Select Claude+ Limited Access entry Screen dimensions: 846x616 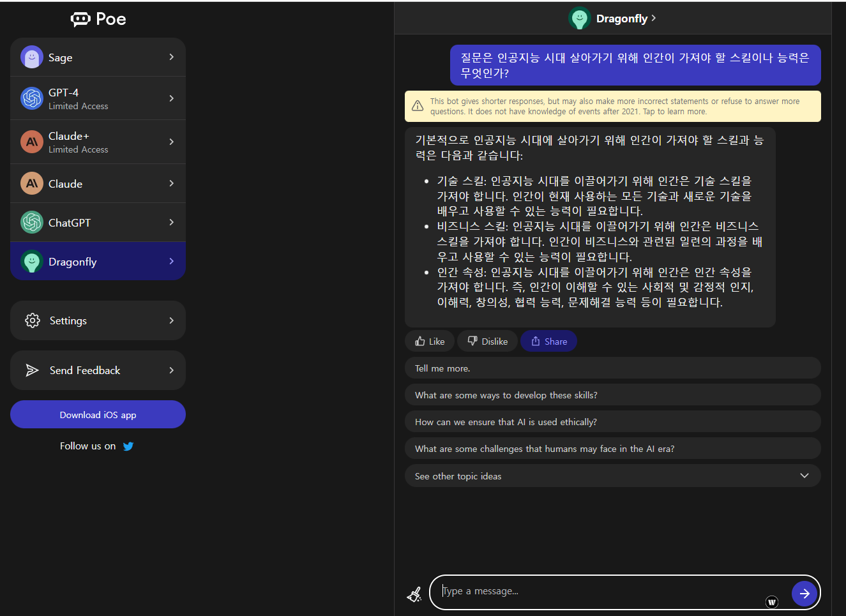coord(98,142)
